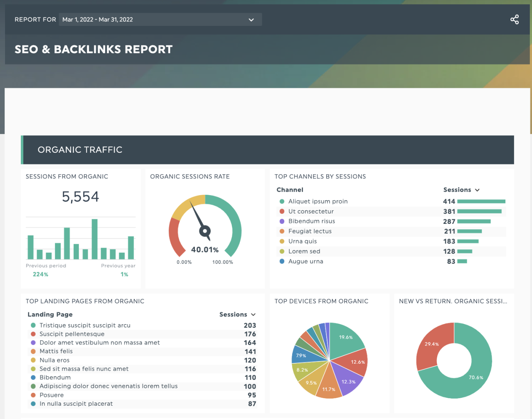Click the Previous period 224% value
Image resolution: width=532 pixels, height=419 pixels.
pos(40,275)
